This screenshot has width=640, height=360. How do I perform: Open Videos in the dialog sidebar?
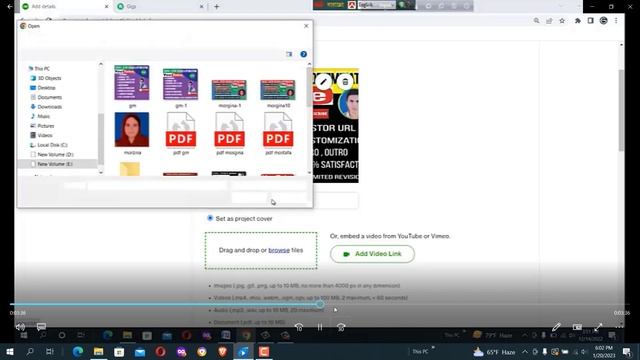(41, 135)
